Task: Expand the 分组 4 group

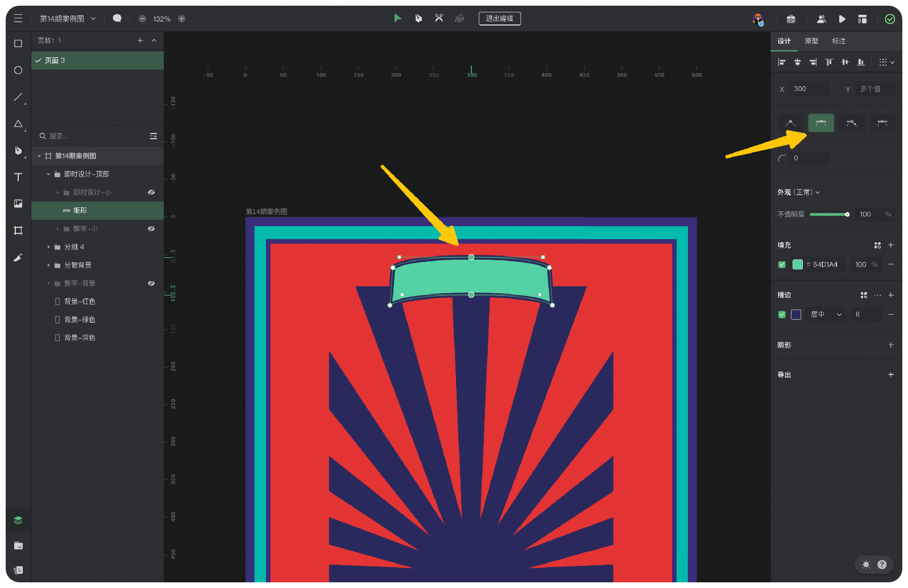Action: pos(48,247)
